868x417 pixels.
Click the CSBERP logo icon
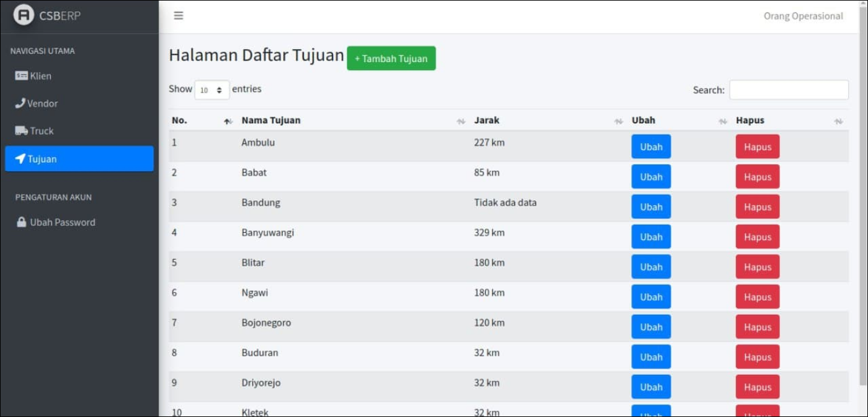(24, 16)
